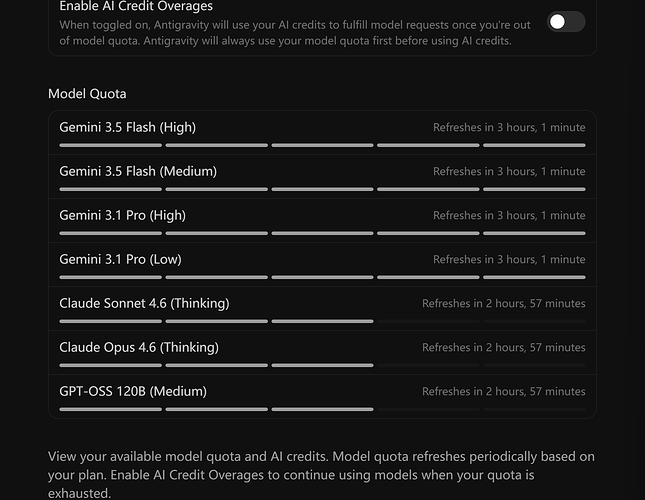Select the Gemini 3.1 Pro (High) label

coord(123,215)
